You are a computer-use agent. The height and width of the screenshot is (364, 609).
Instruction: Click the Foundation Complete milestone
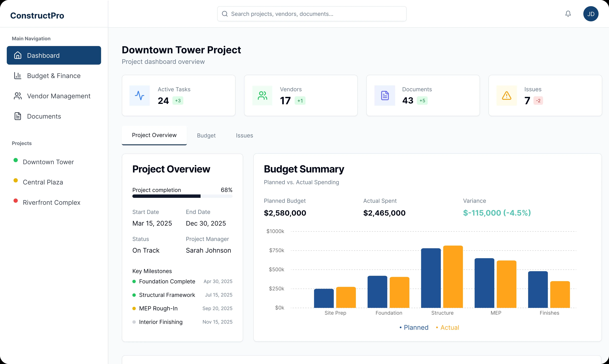[182, 281]
